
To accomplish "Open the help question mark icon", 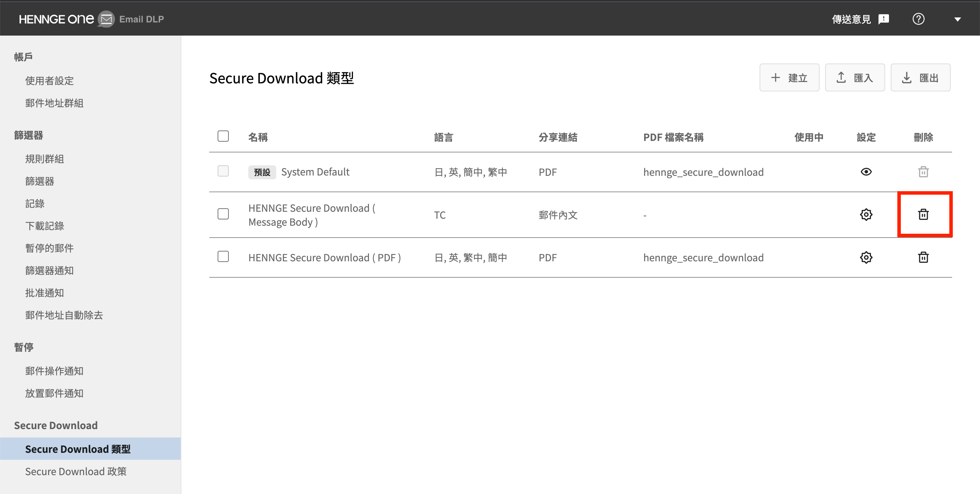I will [x=918, y=19].
